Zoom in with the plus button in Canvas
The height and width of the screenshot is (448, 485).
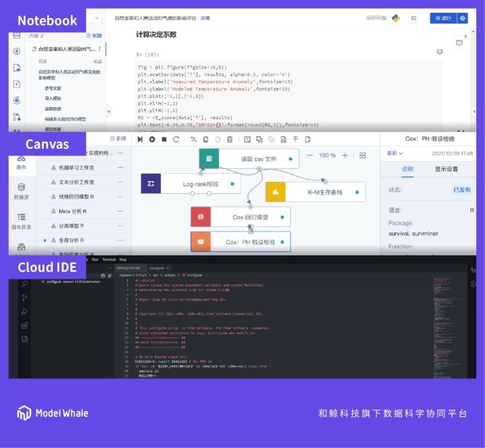pyautogui.click(x=345, y=156)
